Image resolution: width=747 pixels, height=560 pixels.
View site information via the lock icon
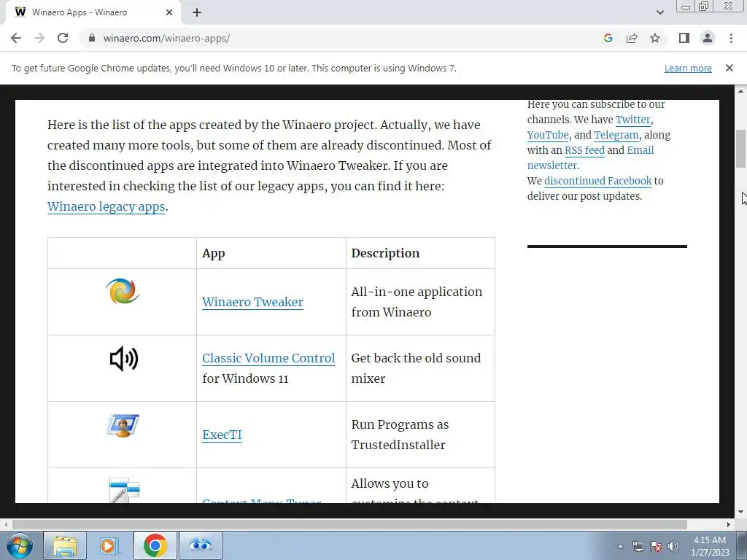click(x=92, y=38)
